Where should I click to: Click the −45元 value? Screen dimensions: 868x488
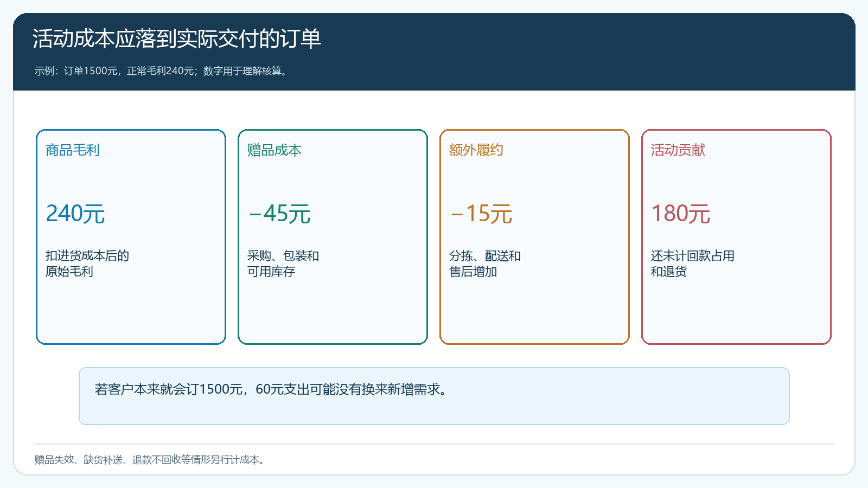(x=279, y=214)
